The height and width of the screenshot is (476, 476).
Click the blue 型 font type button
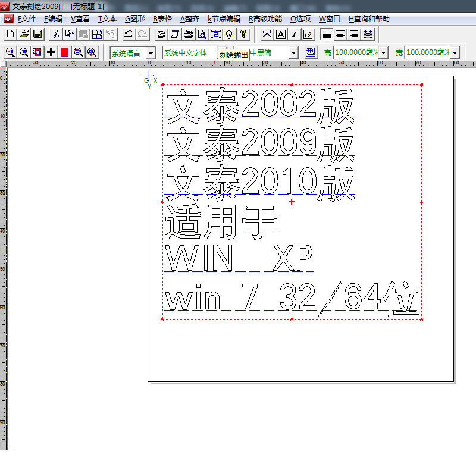pyautogui.click(x=311, y=52)
